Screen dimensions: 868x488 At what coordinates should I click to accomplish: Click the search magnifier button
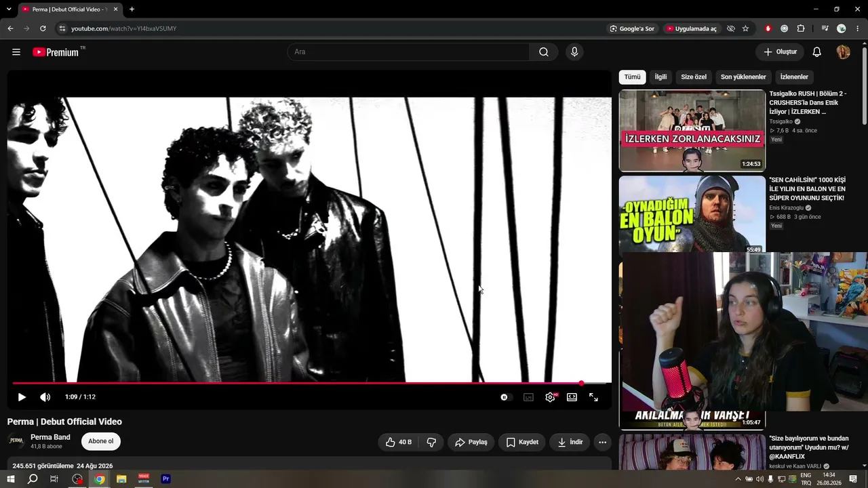click(x=544, y=52)
